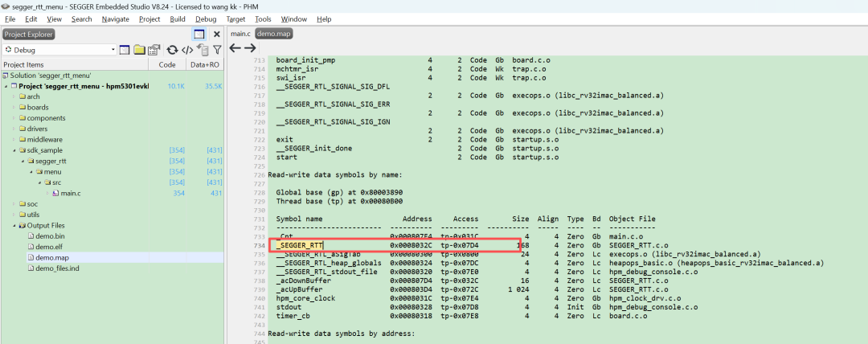Click the navigate forward arrow in editor
Image resolution: width=868 pixels, height=344 pixels.
pos(250,49)
